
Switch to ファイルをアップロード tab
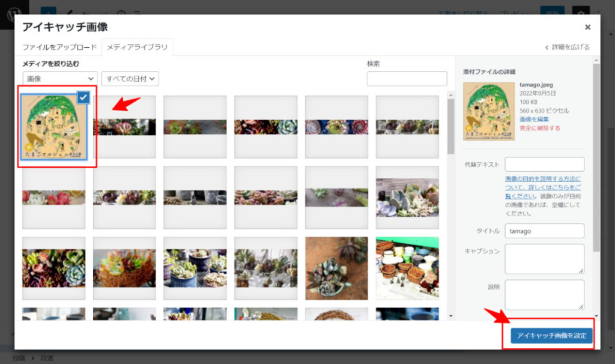pyautogui.click(x=59, y=47)
